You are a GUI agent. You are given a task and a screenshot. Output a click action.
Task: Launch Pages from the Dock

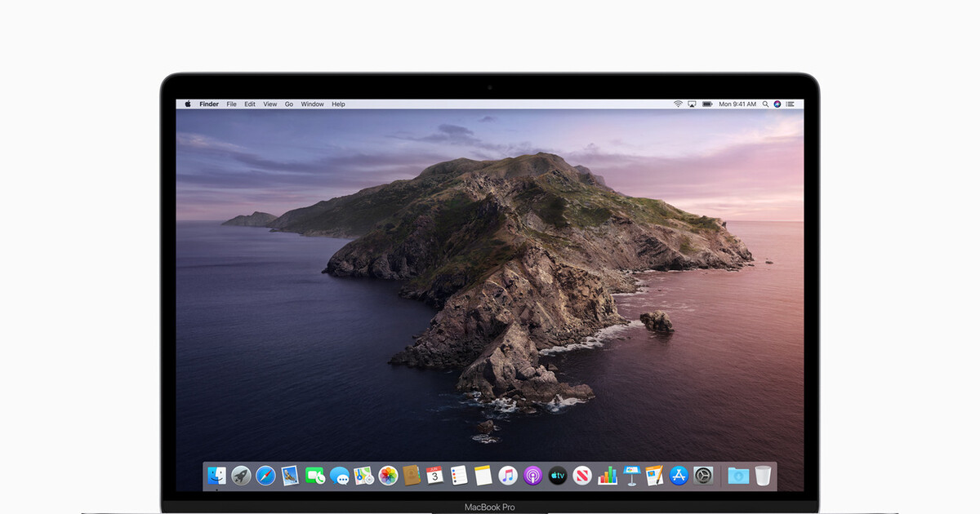pos(654,476)
